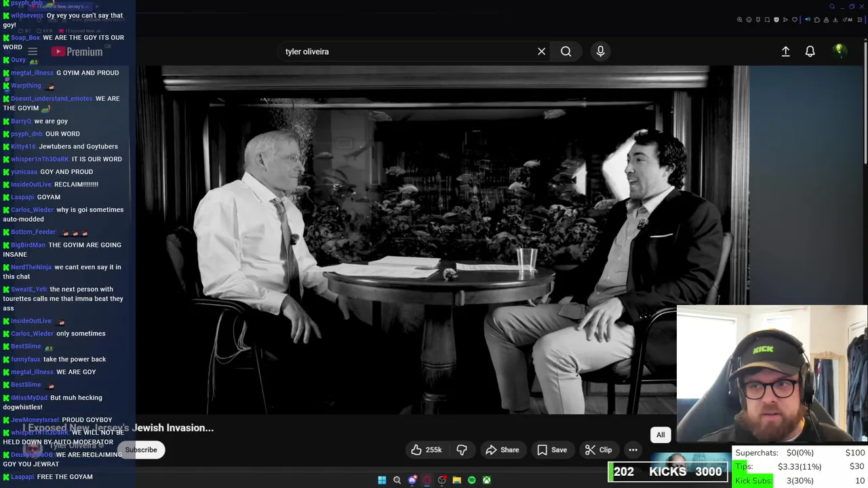Screen dimensions: 868x488
Task: Take a snapshot with the browser toolbar
Action: click(x=767, y=20)
